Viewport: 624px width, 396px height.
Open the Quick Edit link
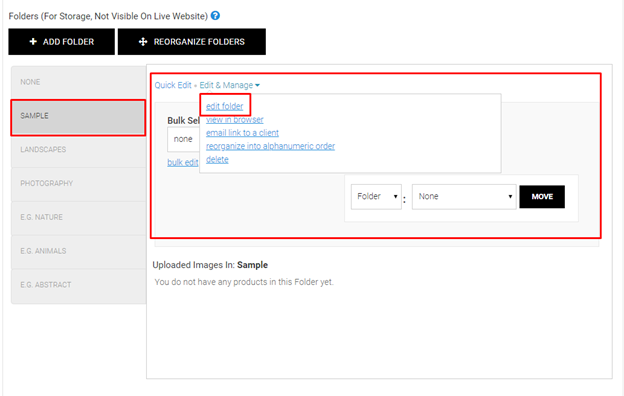[173, 85]
